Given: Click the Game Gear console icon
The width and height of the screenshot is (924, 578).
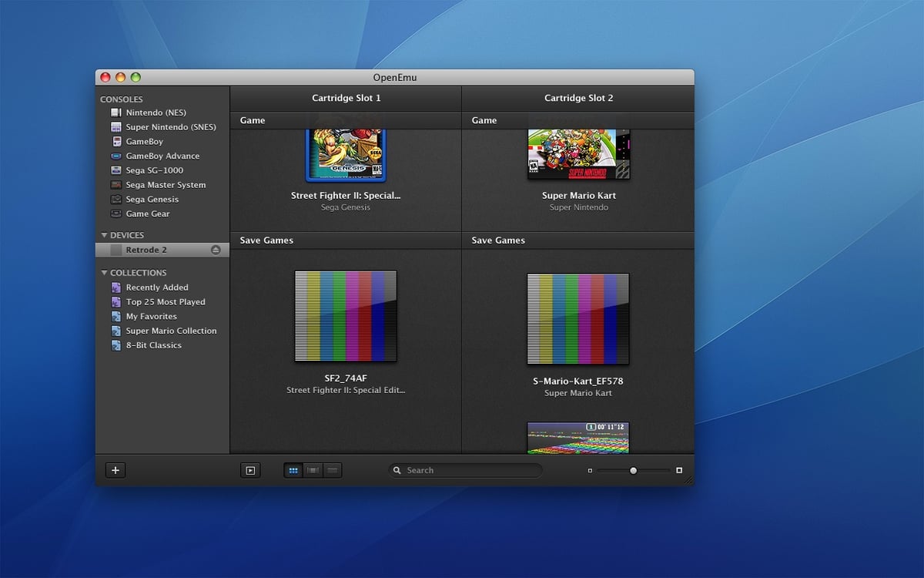Looking at the screenshot, I should [x=116, y=213].
